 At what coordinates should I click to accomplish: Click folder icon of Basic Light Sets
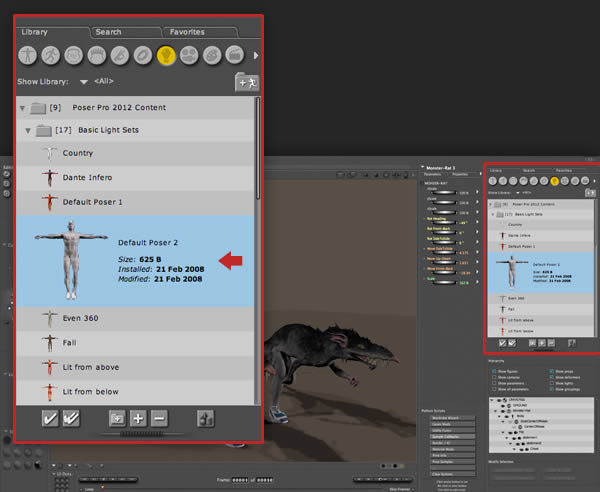[x=44, y=131]
